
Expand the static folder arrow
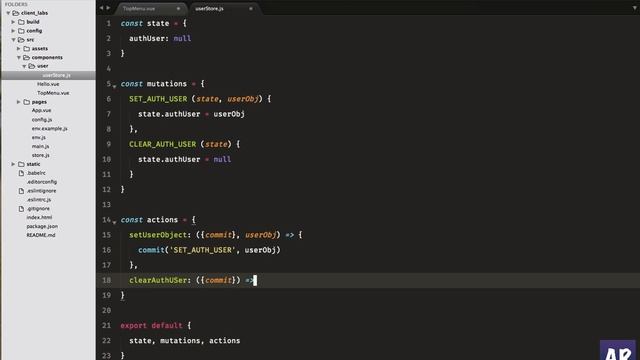[13, 164]
